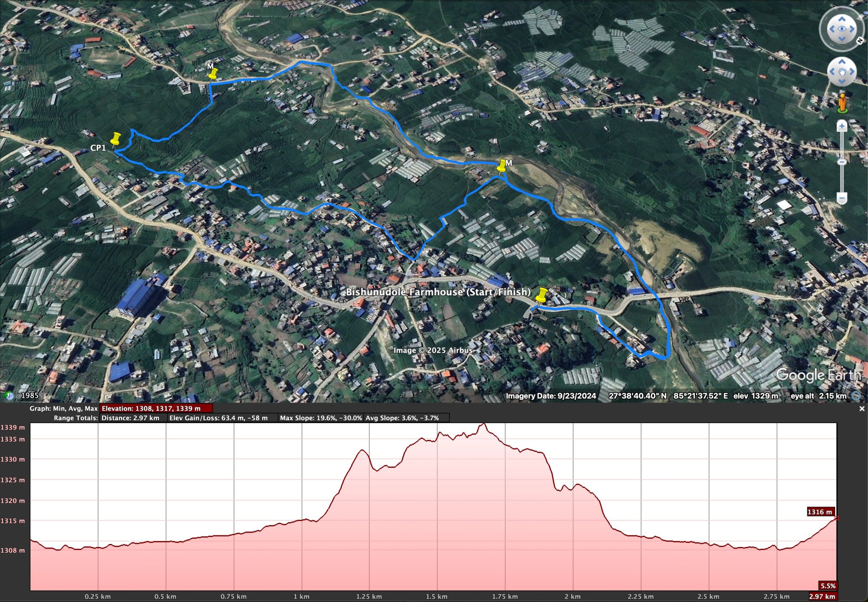Toggle the Max Slope metric
The image size is (868, 602).
(x=321, y=418)
